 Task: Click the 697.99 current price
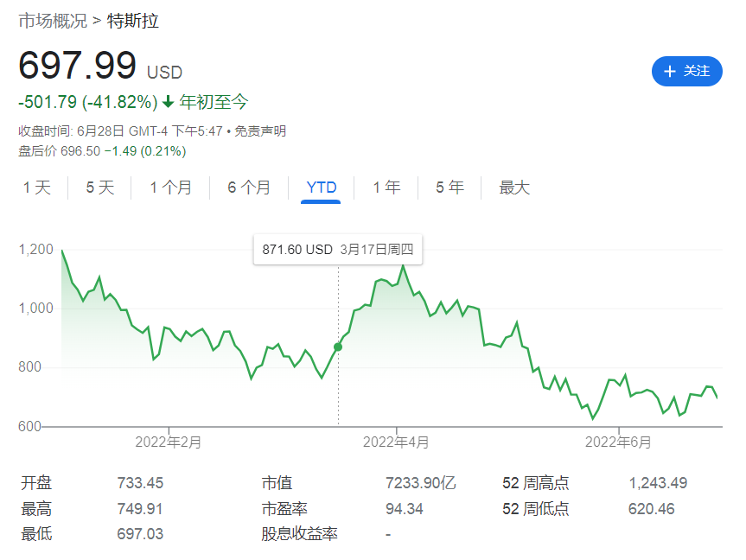pos(78,65)
